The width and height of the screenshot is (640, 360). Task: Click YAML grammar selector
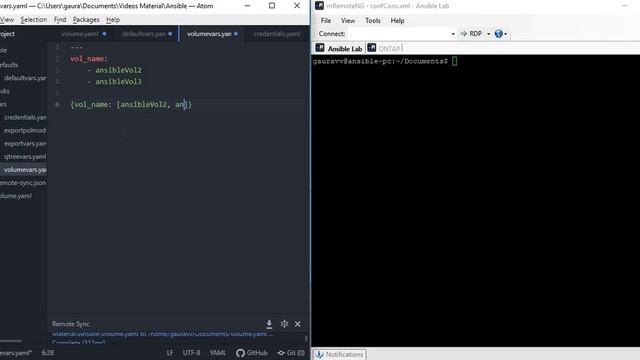[x=218, y=353]
